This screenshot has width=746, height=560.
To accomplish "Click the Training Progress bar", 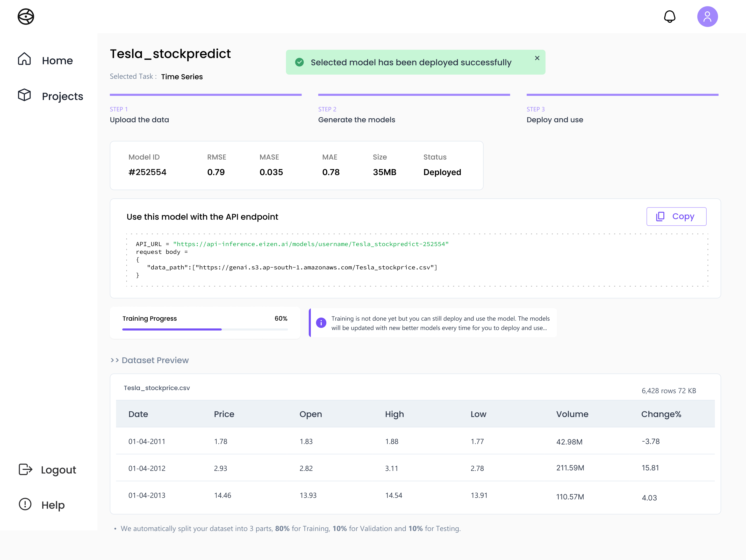I will 205,329.
